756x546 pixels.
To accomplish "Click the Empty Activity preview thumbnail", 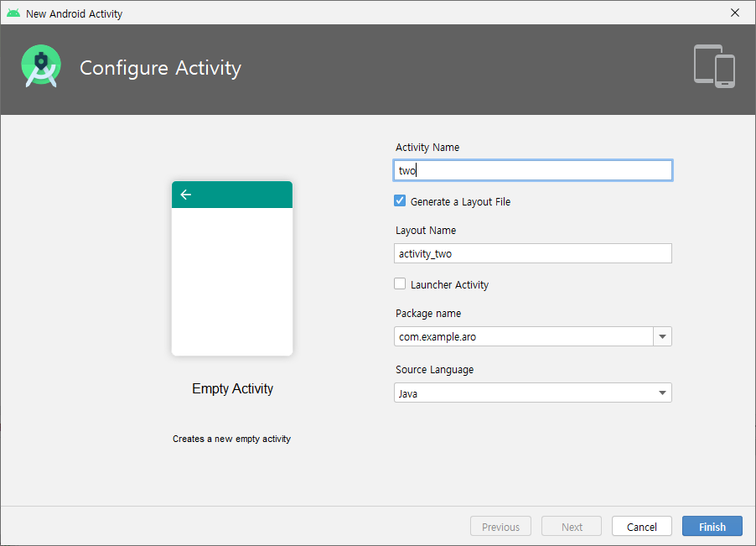I will (x=232, y=268).
